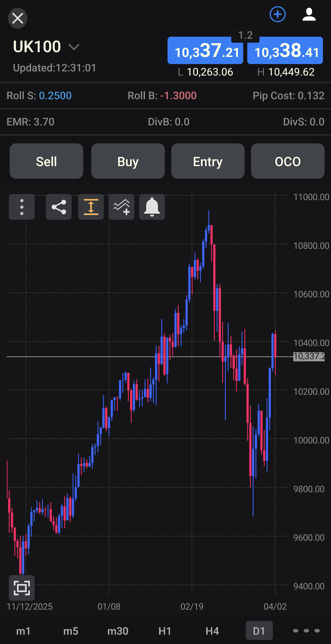Open the Sell order panel

46,161
